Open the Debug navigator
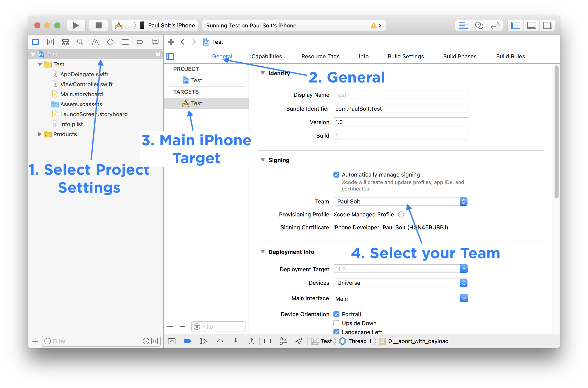The image size is (588, 388). click(x=125, y=42)
